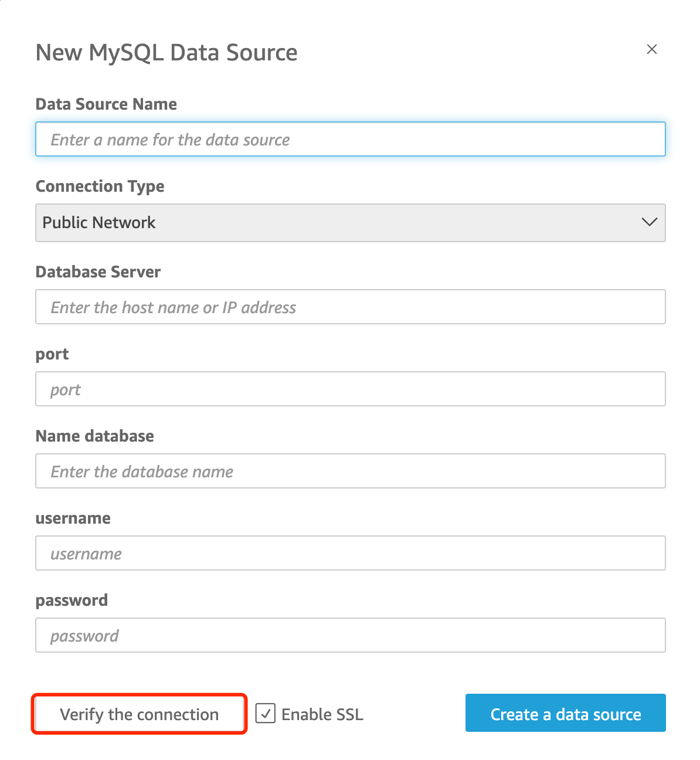
Task: Select the database name input field
Action: point(350,471)
